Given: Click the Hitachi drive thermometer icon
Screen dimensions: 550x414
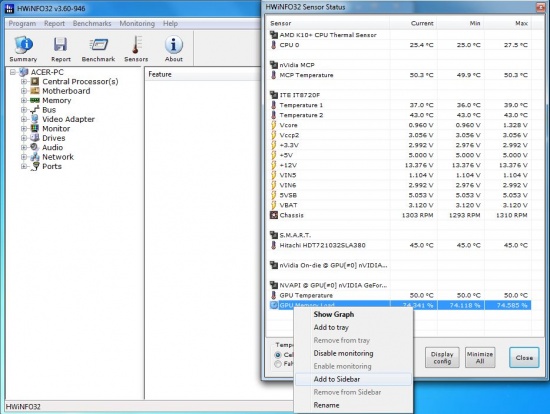Looking at the screenshot, I should pos(274,245).
